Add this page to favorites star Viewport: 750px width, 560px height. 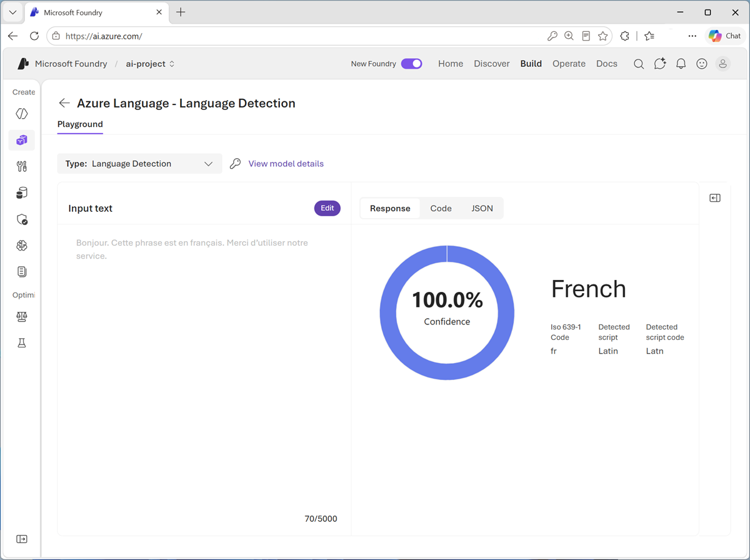click(602, 36)
